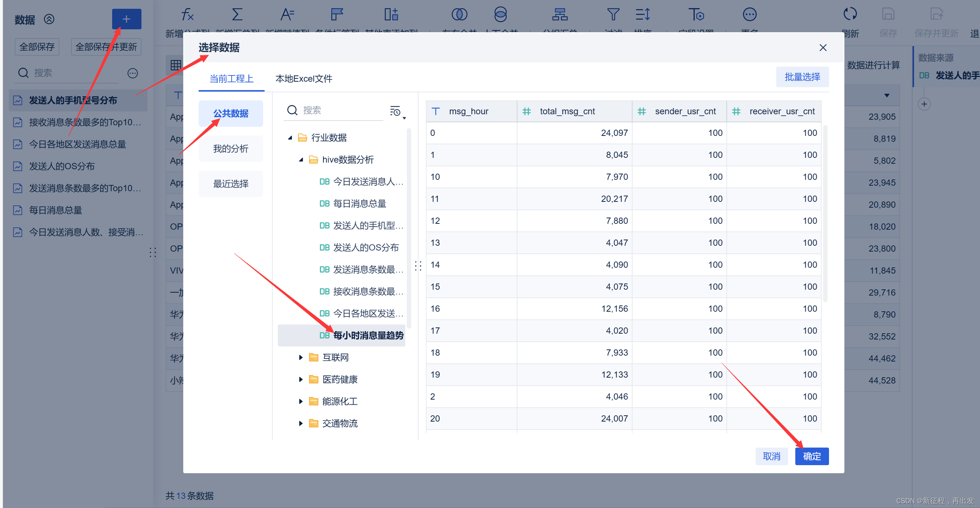The height and width of the screenshot is (508, 980).
Task: Collapse the hive数据分析 folder
Action: click(x=301, y=160)
